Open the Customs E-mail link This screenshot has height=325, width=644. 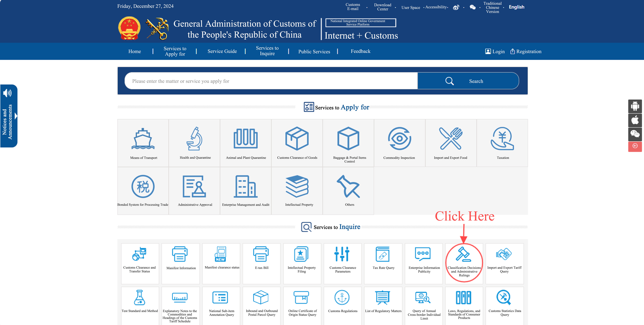tap(353, 7)
